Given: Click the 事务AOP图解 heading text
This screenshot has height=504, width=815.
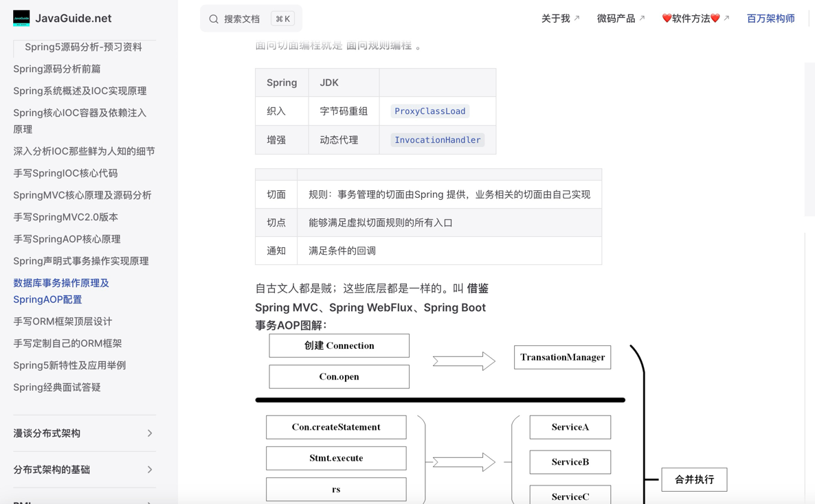Looking at the screenshot, I should pyautogui.click(x=291, y=325).
